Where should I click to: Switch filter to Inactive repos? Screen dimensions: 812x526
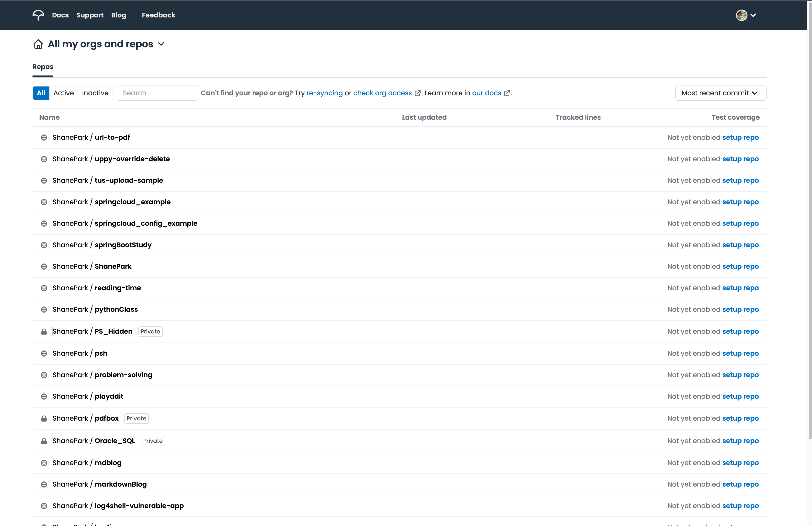click(x=95, y=93)
